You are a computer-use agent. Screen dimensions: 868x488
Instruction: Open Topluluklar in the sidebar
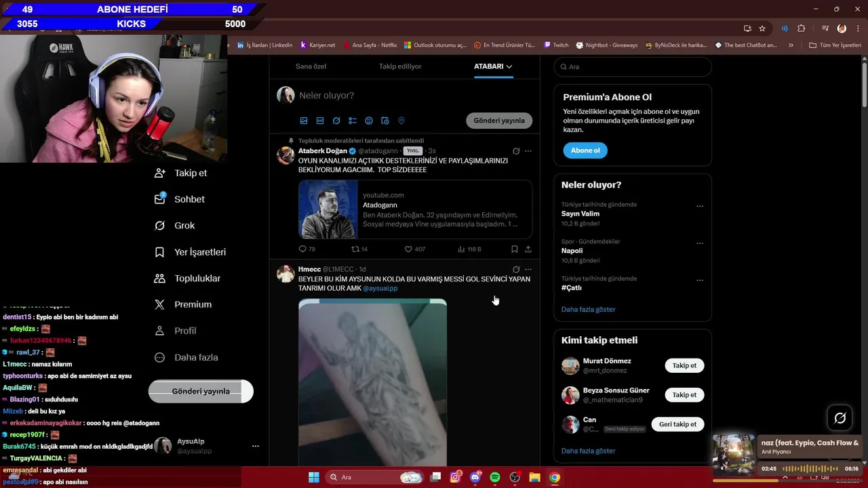[188, 279]
